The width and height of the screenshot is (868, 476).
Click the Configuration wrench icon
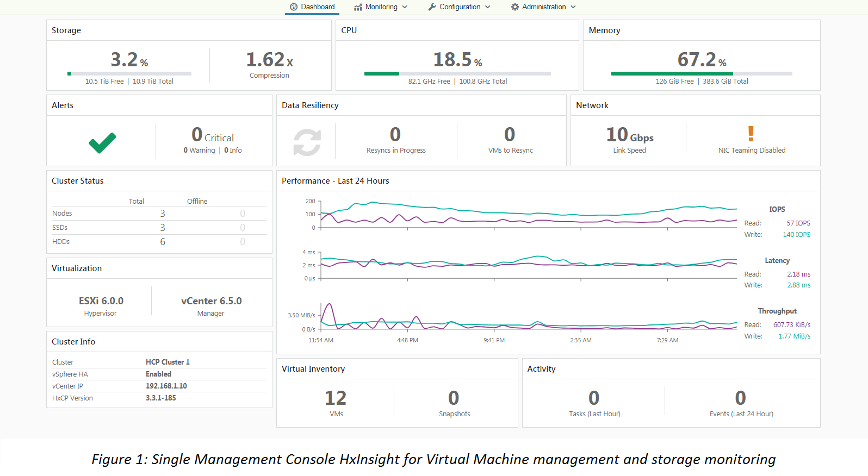point(432,7)
